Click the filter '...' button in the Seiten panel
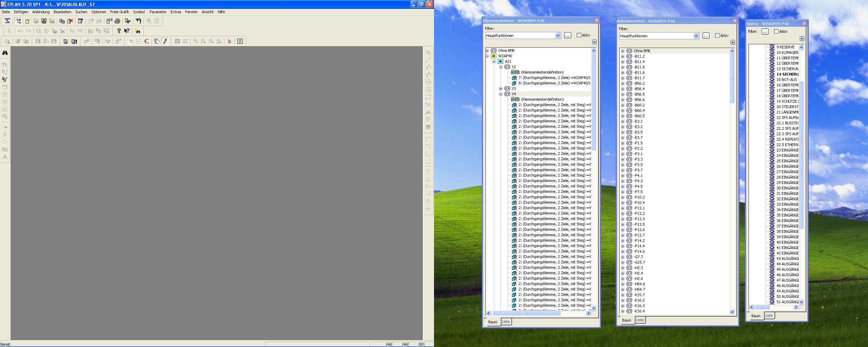 765,32
